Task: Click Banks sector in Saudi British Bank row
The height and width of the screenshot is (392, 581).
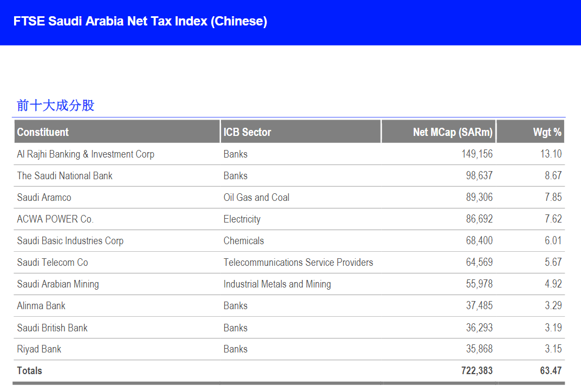Action: tap(236, 328)
